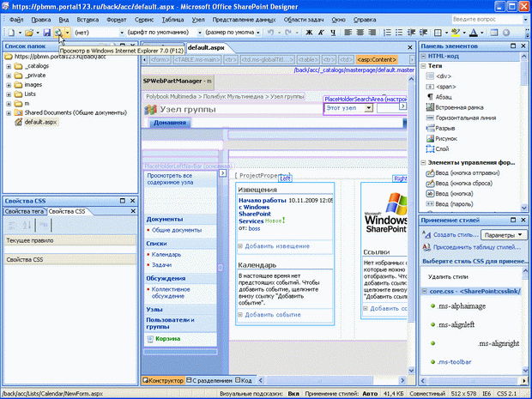
Task: Switch to the Код view tab
Action: coord(245,380)
